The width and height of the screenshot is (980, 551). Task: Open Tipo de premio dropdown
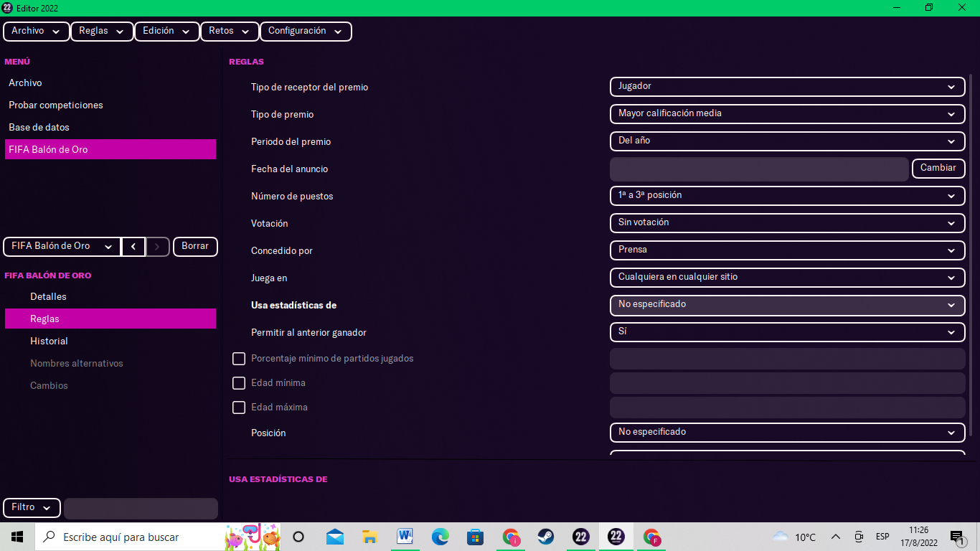click(x=787, y=114)
